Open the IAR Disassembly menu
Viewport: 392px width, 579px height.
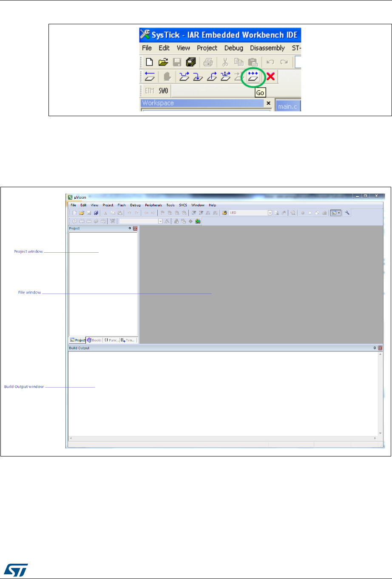[x=267, y=48]
